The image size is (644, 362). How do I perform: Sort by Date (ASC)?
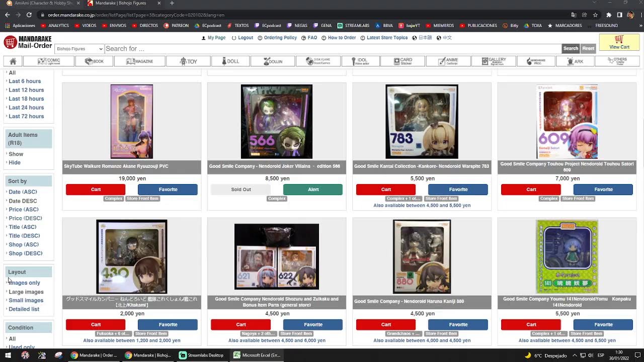coord(23,192)
